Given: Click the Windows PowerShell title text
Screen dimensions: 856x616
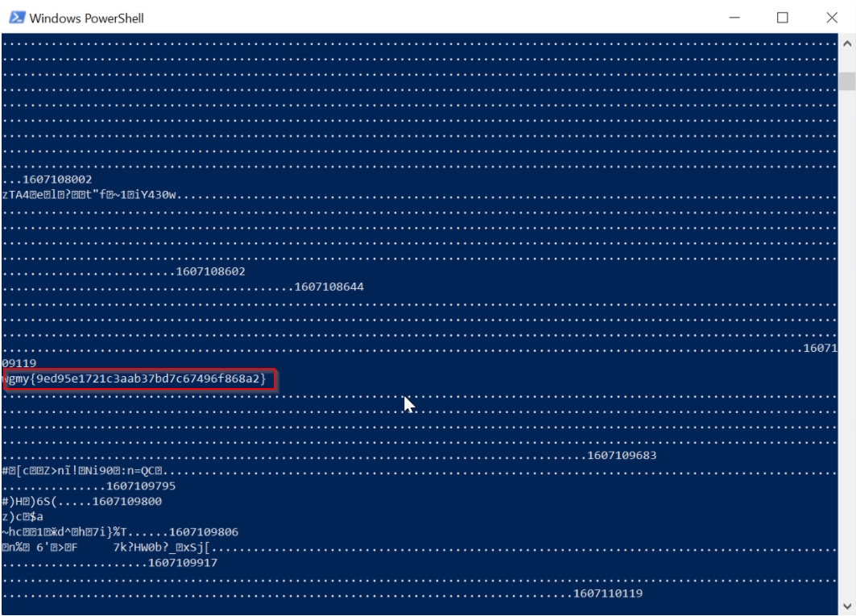Looking at the screenshot, I should click(x=86, y=18).
